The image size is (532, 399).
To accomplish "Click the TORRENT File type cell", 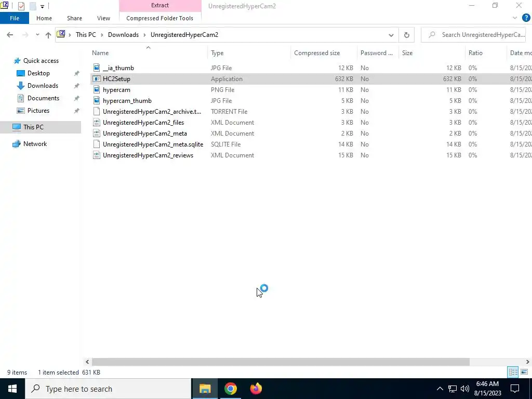I will coord(229,112).
